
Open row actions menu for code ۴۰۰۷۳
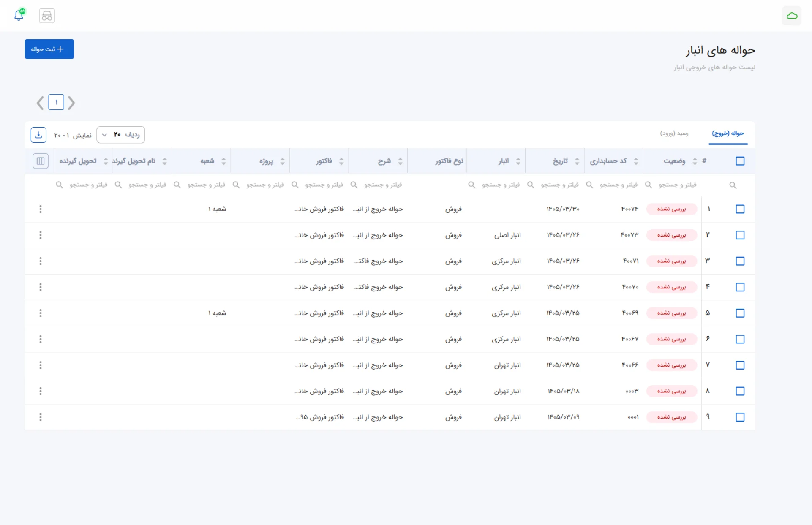click(41, 235)
